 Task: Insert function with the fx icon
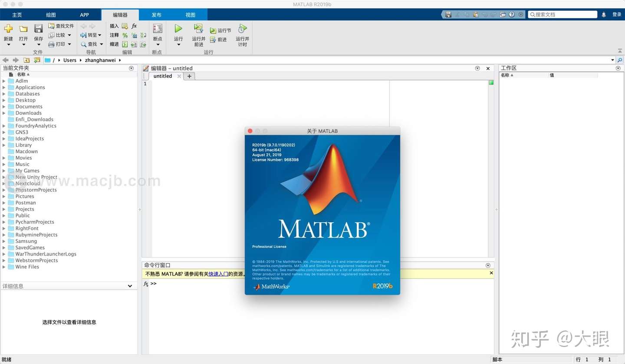(x=134, y=26)
